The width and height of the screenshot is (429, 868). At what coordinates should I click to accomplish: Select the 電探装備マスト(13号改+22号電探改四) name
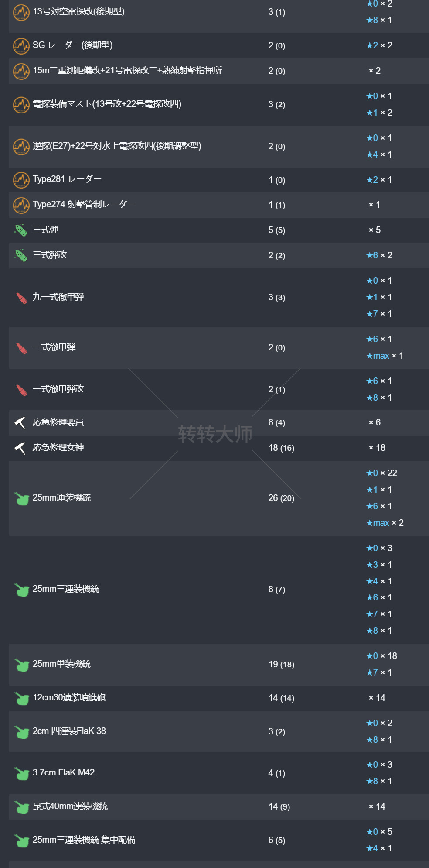107,104
